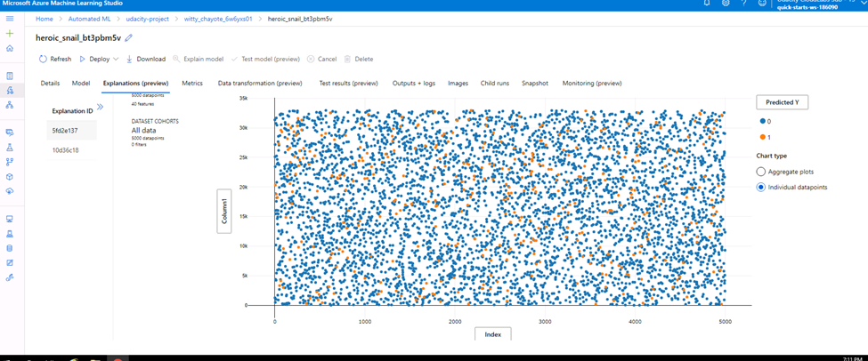Open Compute monitor icon in sidebar
The width and height of the screenshot is (868, 361).
click(10, 219)
